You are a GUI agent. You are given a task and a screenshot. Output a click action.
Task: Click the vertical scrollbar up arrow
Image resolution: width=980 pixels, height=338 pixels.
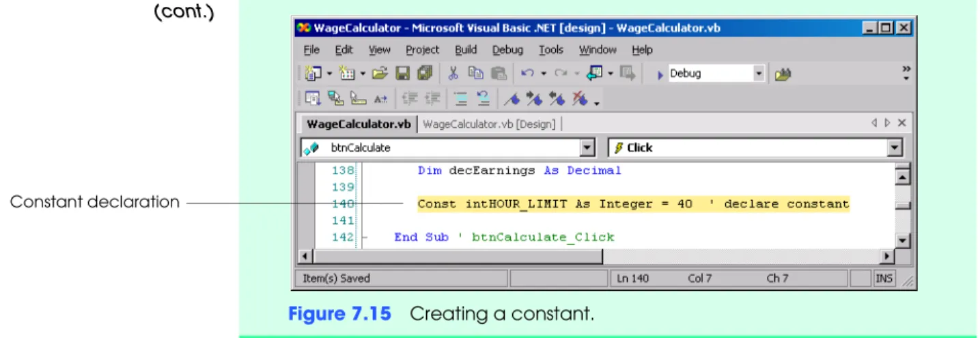[x=903, y=178]
